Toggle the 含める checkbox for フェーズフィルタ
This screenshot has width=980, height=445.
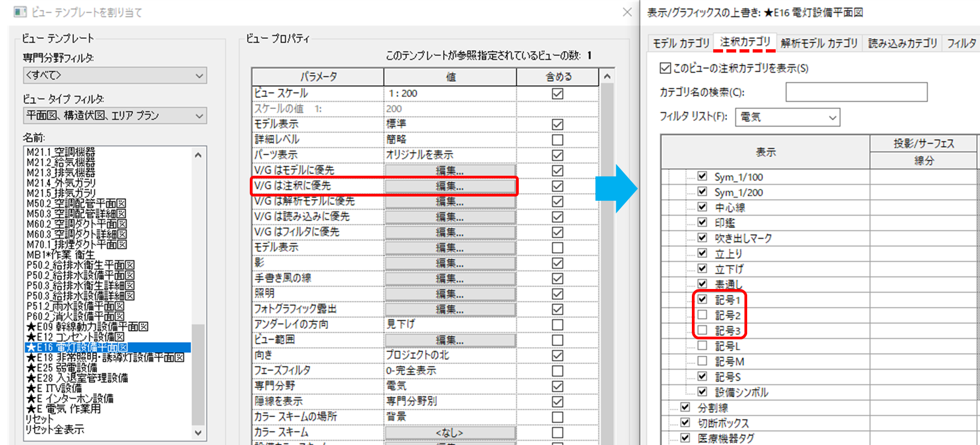(x=558, y=371)
